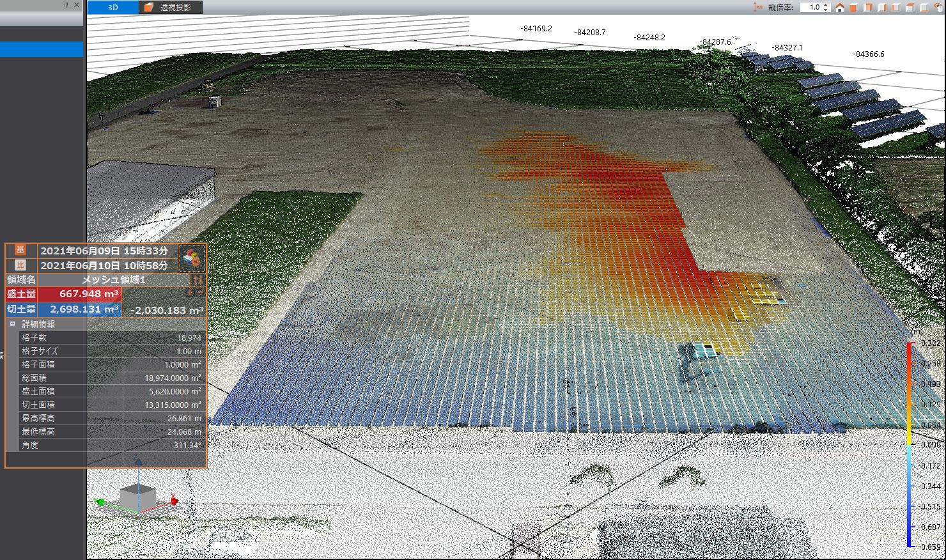Click the mouse operation icon at top right
This screenshot has height=560, width=946.
939,8
